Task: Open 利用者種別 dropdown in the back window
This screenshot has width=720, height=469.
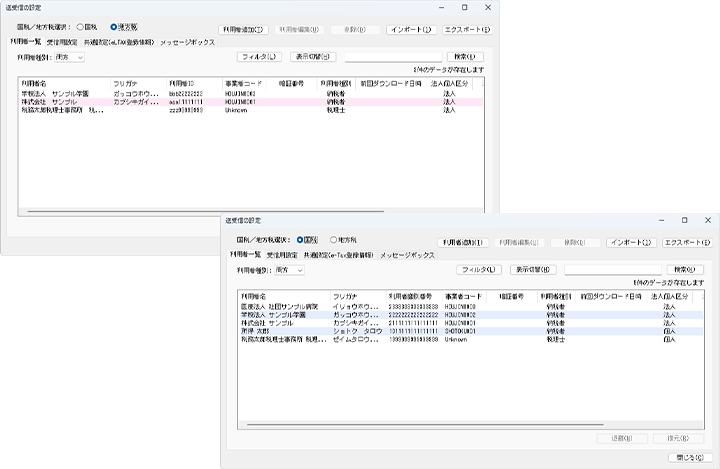Action: click(69, 58)
